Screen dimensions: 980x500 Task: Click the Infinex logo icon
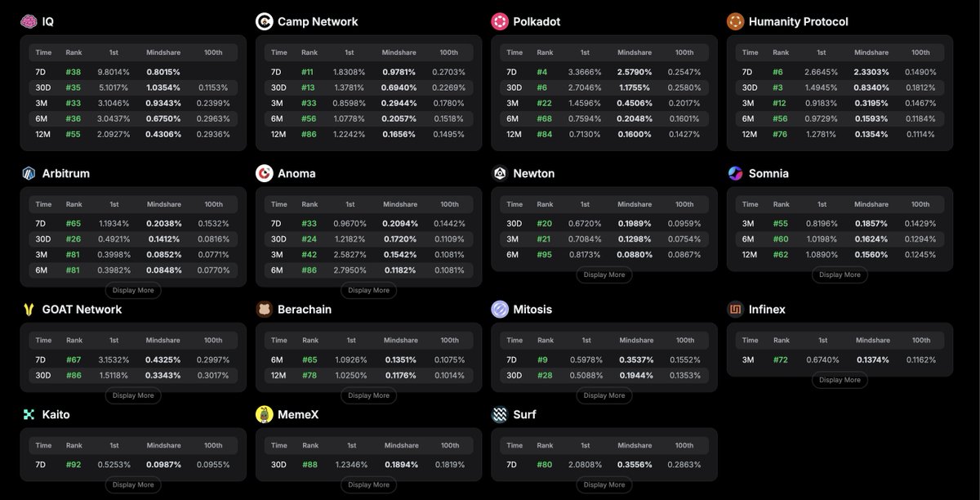point(735,310)
